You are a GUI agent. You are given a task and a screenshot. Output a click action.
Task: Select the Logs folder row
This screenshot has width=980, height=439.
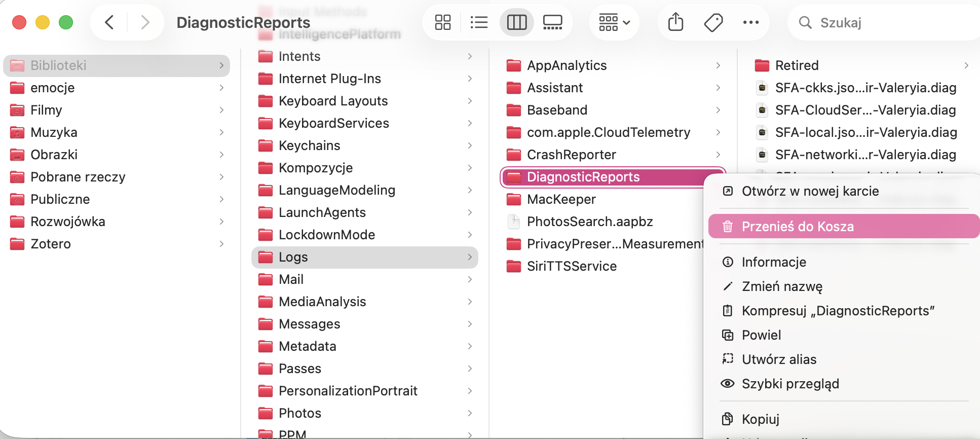(365, 257)
